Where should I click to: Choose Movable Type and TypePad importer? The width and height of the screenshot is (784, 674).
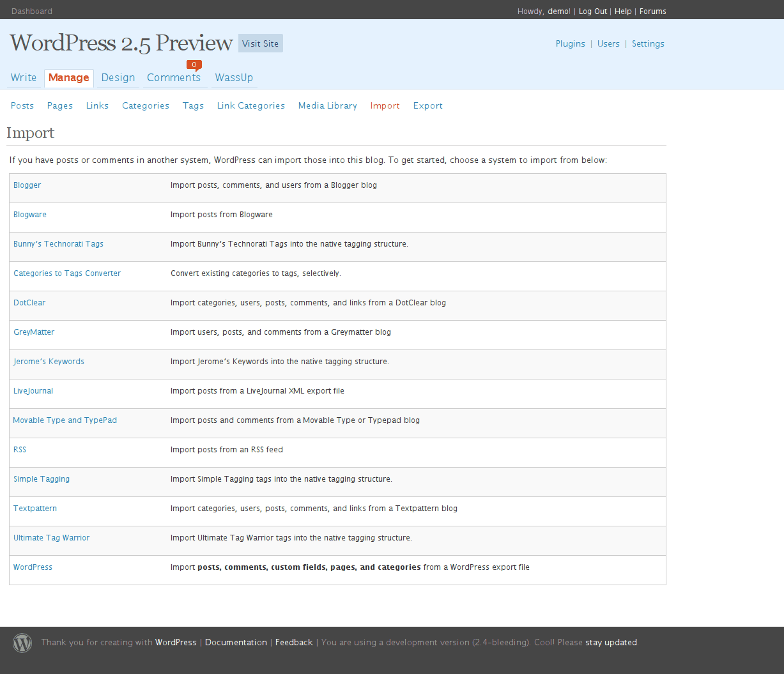point(65,420)
